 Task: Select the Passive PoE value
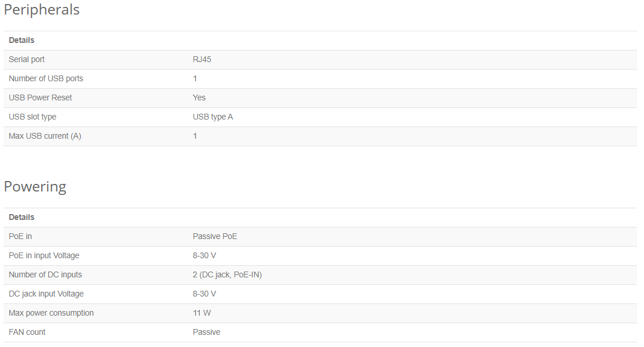pos(215,236)
